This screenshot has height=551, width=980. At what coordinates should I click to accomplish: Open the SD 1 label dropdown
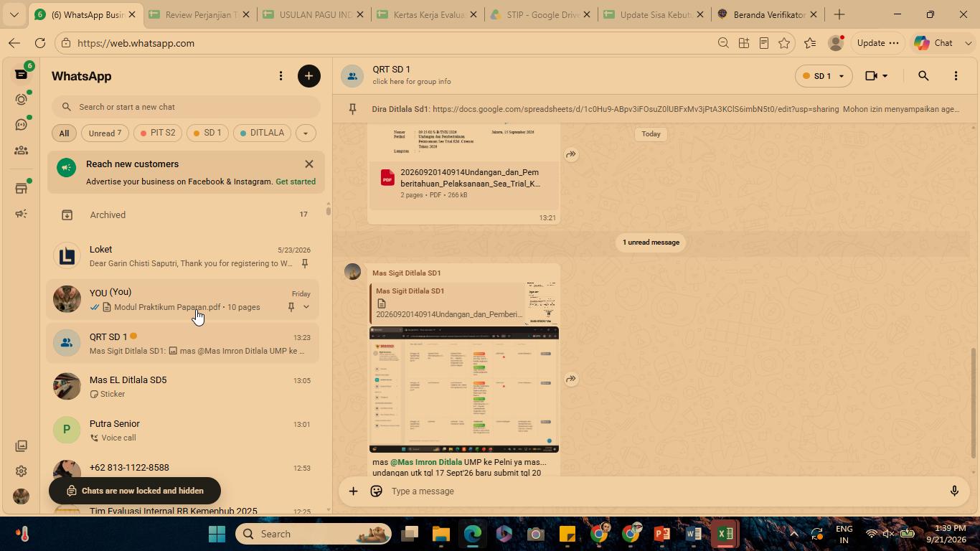[824, 76]
